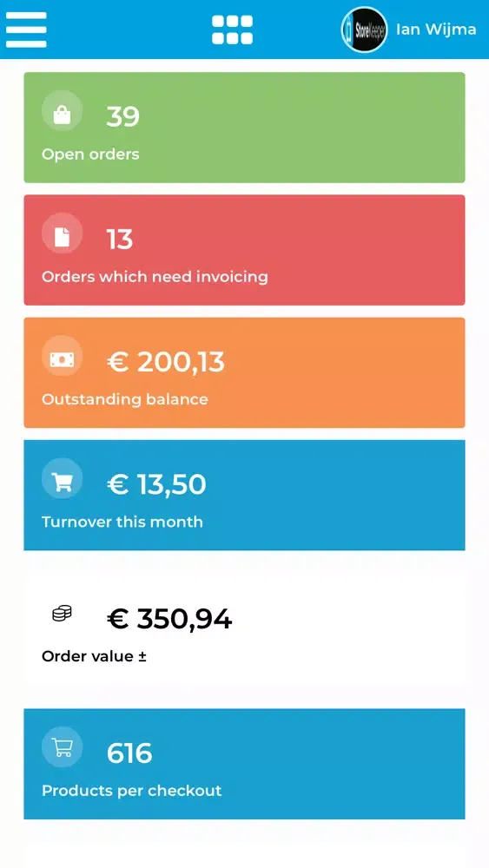Click the € 350,94 order value
This screenshot has height=868, width=489.
(x=169, y=619)
